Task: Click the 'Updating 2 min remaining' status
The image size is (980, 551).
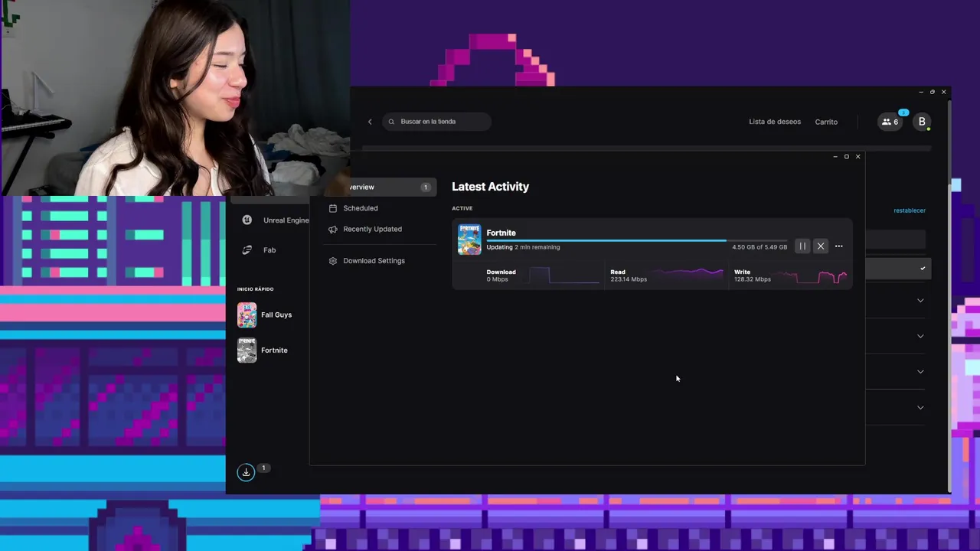Action: [x=523, y=247]
